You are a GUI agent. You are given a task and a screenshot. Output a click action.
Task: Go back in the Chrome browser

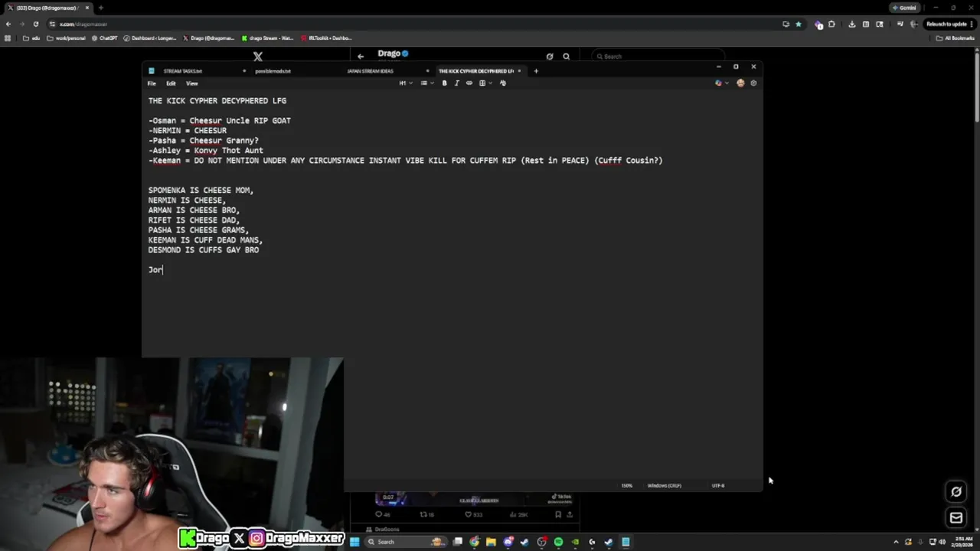(x=8, y=24)
